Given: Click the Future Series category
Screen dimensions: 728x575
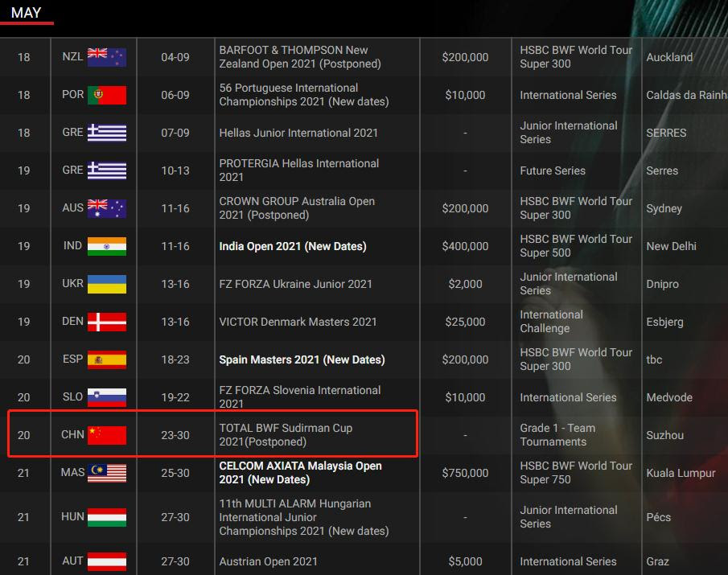Looking at the screenshot, I should [x=553, y=170].
